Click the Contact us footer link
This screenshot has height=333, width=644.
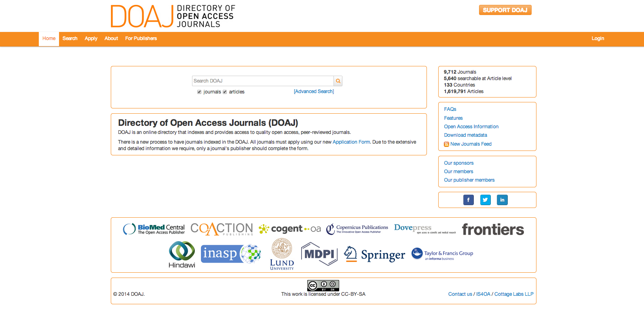pyautogui.click(x=460, y=294)
